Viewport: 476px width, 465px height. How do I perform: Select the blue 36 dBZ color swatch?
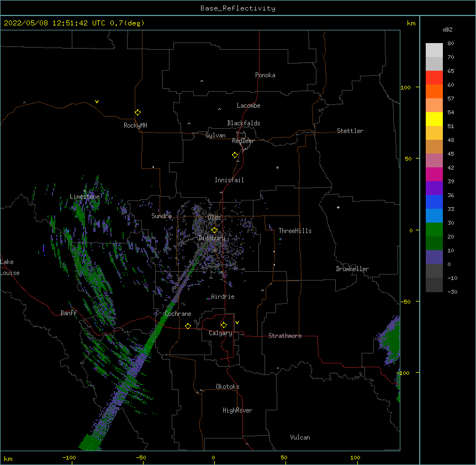coord(434,202)
